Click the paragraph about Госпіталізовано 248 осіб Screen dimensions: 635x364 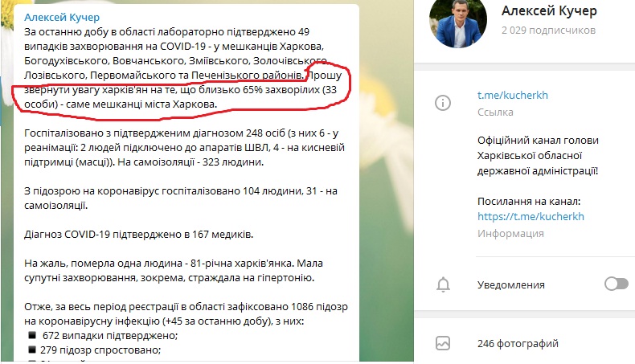click(184, 148)
